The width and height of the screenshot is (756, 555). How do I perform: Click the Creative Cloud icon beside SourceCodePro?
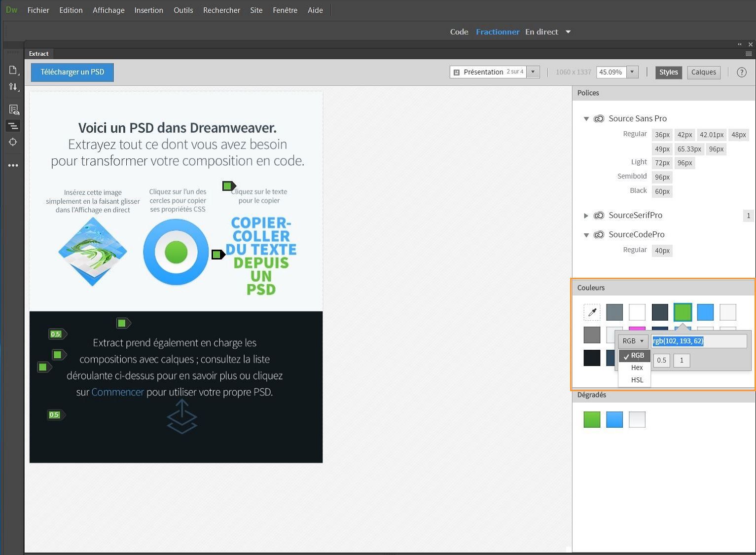599,234
